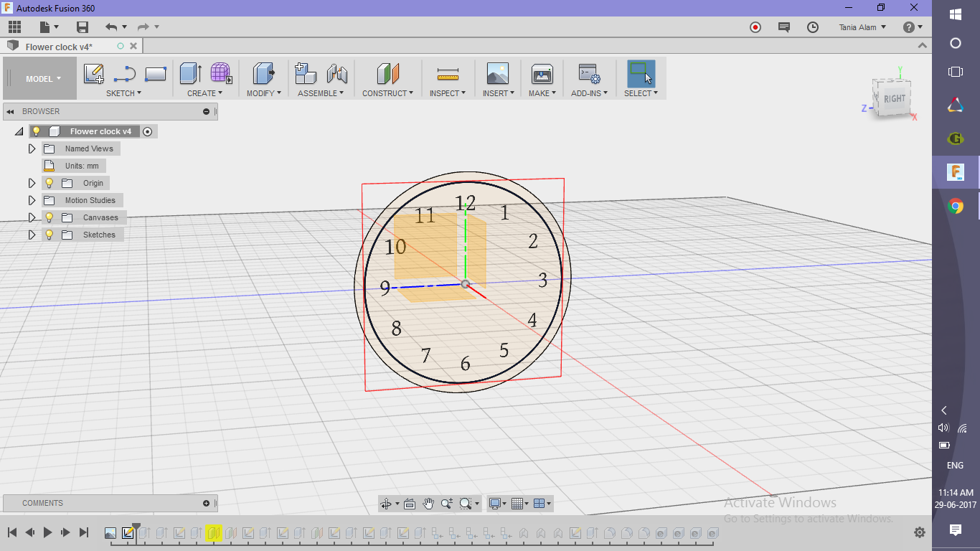Jump timeline to the beginning
This screenshot has width=980, height=551.
point(12,532)
